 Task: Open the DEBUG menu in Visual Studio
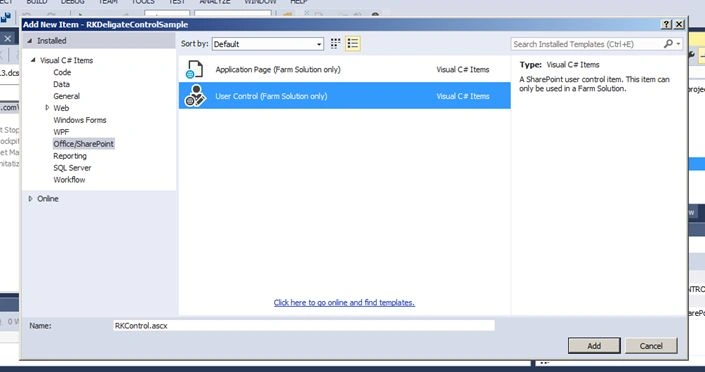coord(72,2)
